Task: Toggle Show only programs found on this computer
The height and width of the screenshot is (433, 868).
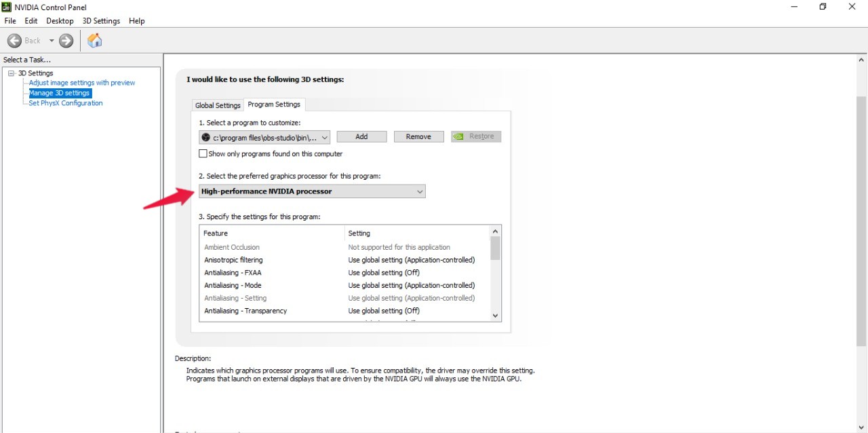Action: pyautogui.click(x=203, y=154)
